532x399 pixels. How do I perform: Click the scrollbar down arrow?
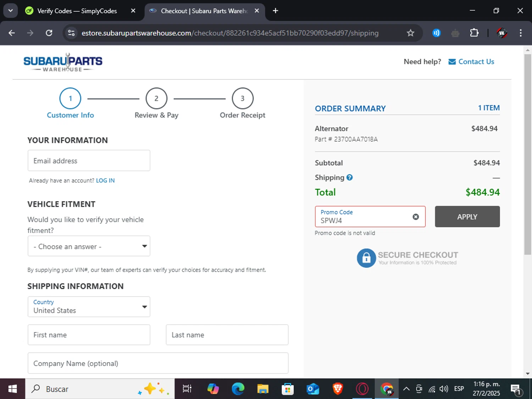point(528,373)
